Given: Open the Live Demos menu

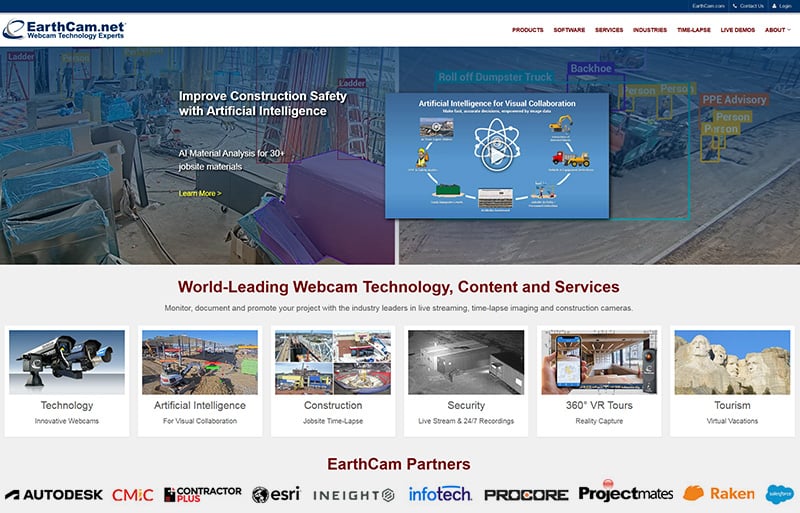Looking at the screenshot, I should point(737,30).
